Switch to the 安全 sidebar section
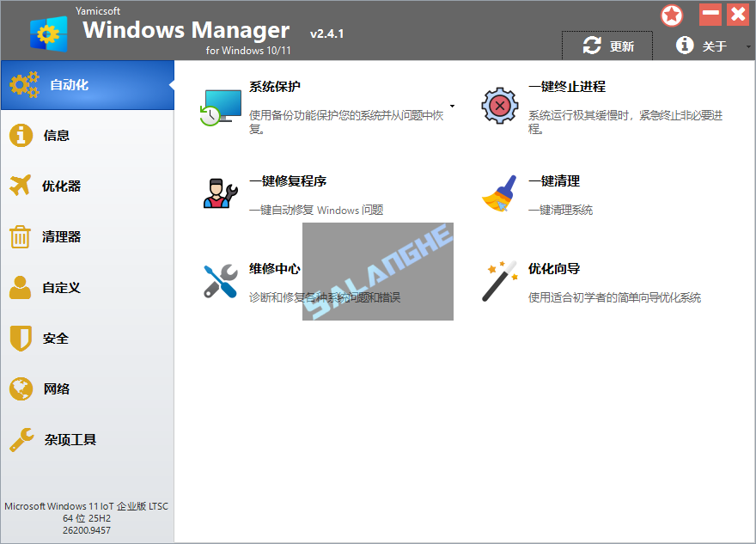This screenshot has width=756, height=544. pyautogui.click(x=88, y=338)
